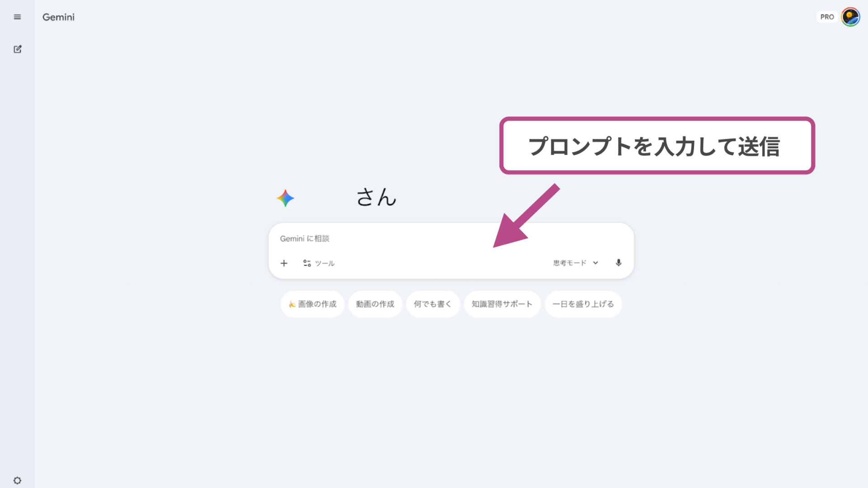
Task: Select the 画像の作成 suggestion chip
Action: coord(312,304)
